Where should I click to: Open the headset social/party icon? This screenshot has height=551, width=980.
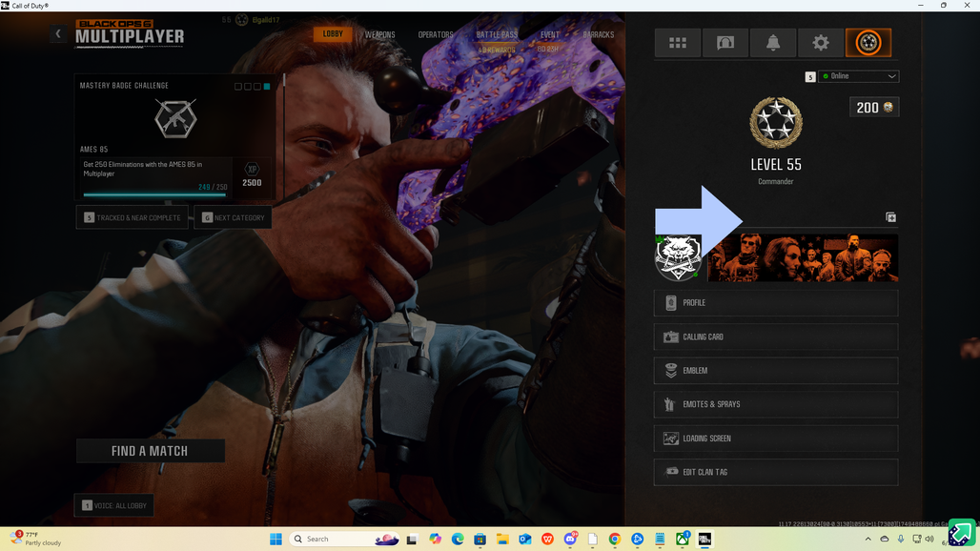coord(725,43)
